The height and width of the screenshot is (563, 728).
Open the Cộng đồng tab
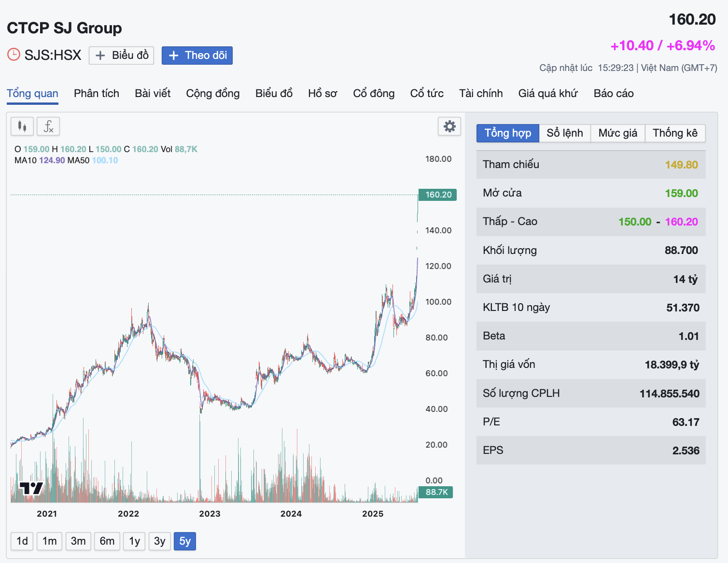pyautogui.click(x=213, y=94)
